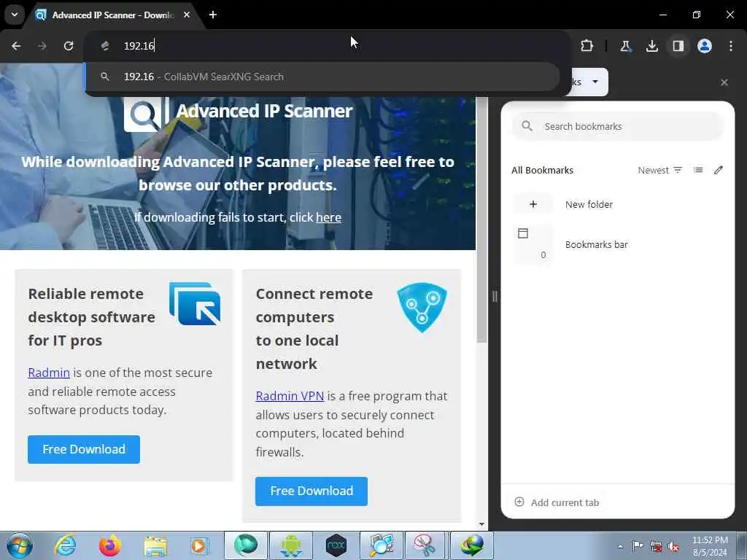Create a New folder in bookmarks
The height and width of the screenshot is (560, 747).
(x=618, y=204)
